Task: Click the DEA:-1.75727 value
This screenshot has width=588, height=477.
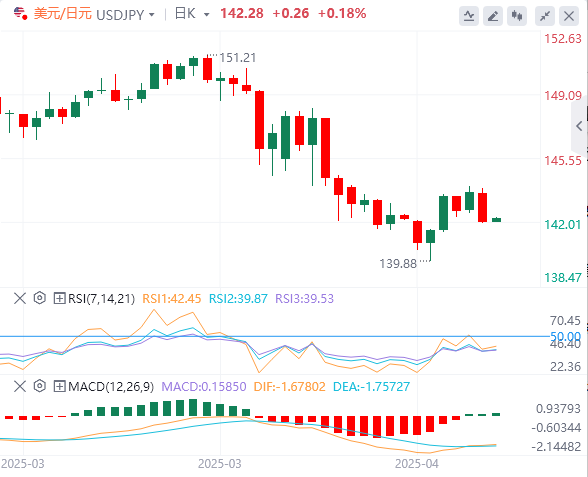Action: click(371, 386)
